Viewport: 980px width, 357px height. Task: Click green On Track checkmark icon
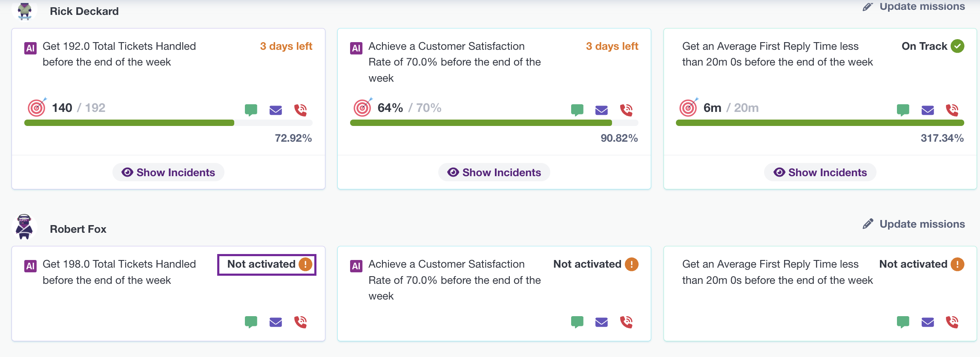(958, 46)
